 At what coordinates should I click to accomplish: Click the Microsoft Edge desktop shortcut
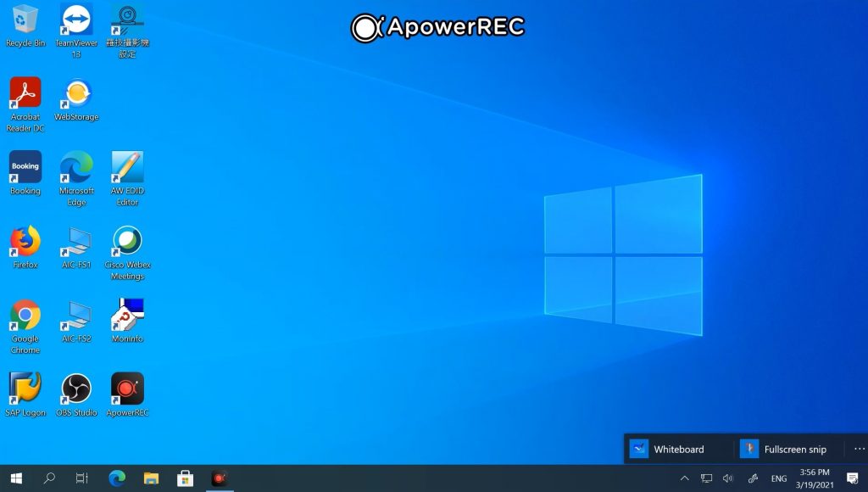point(75,178)
